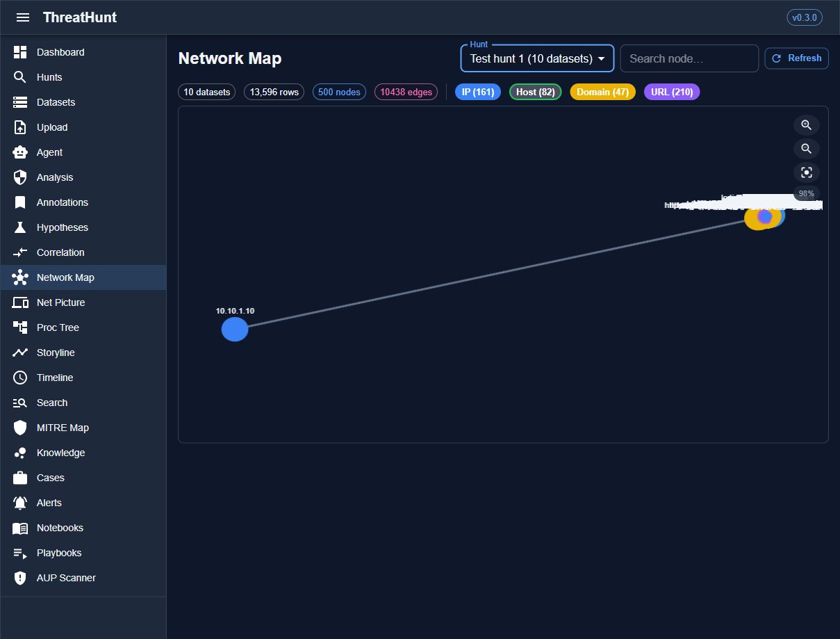Image resolution: width=840 pixels, height=639 pixels.
Task: Toggle the URL (210) node filter
Action: click(671, 92)
